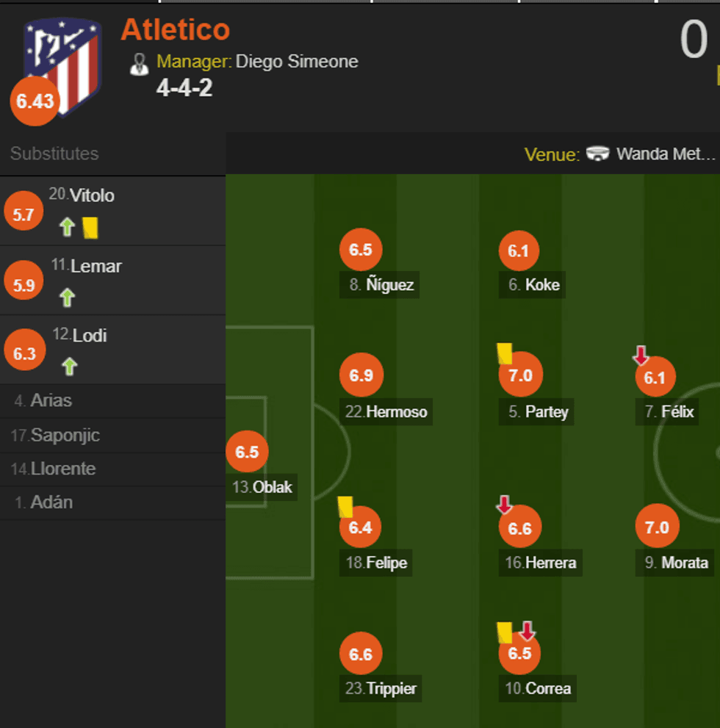Click the yellow card next to Vitolo

88,229
